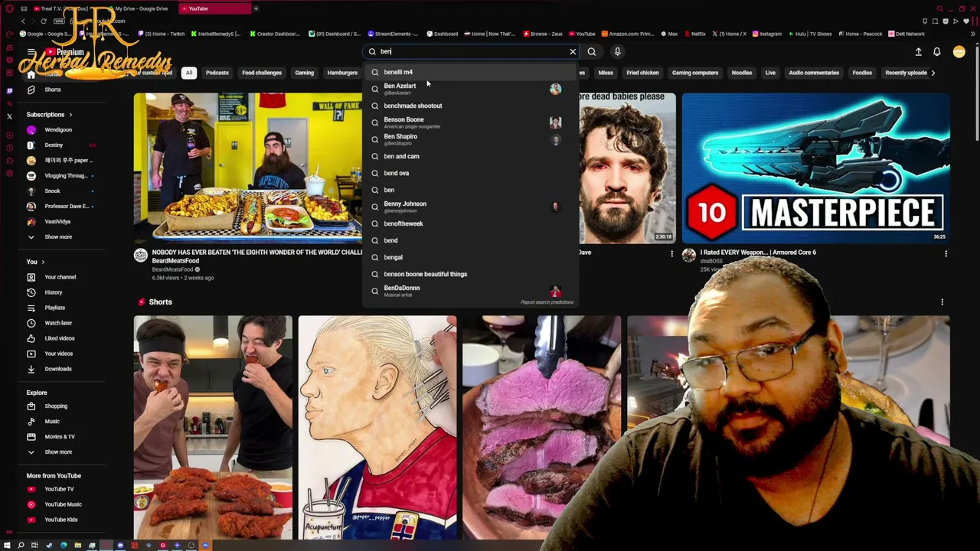Screen dimensions: 980x551
Task: Select the Food challenges filter chip
Action: (262, 73)
